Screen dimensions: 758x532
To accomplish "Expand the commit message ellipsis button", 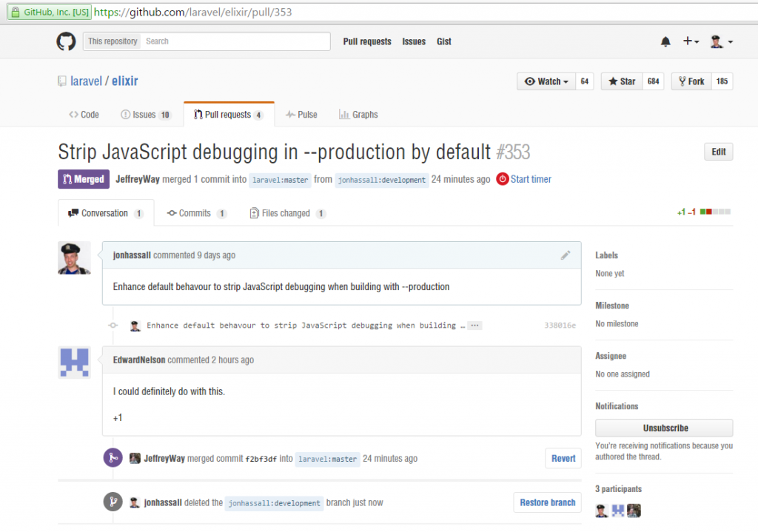I will (x=474, y=325).
